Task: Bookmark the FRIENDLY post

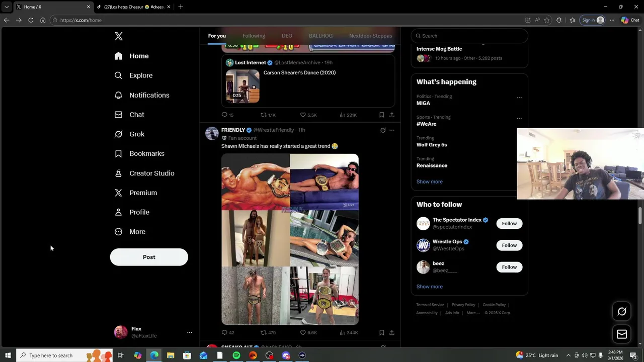Action: (x=382, y=333)
